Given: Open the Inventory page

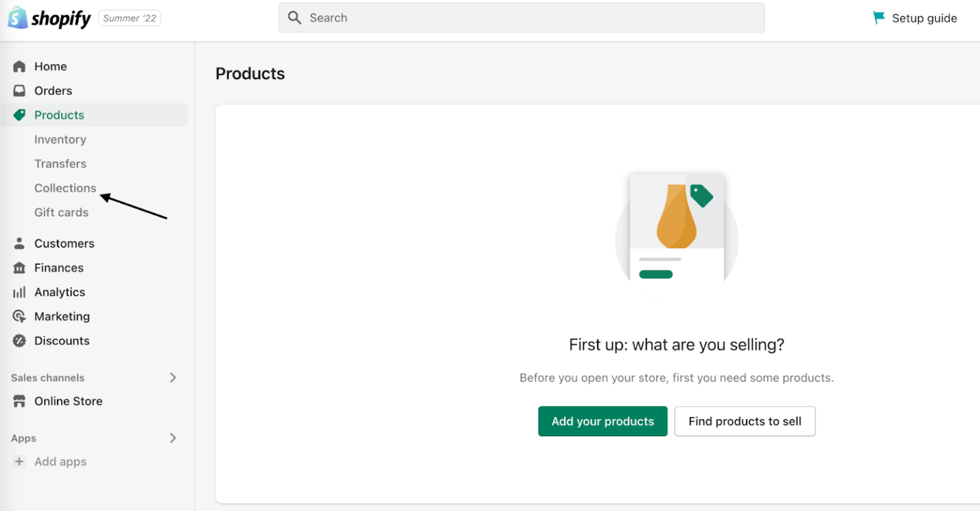Looking at the screenshot, I should [x=60, y=139].
